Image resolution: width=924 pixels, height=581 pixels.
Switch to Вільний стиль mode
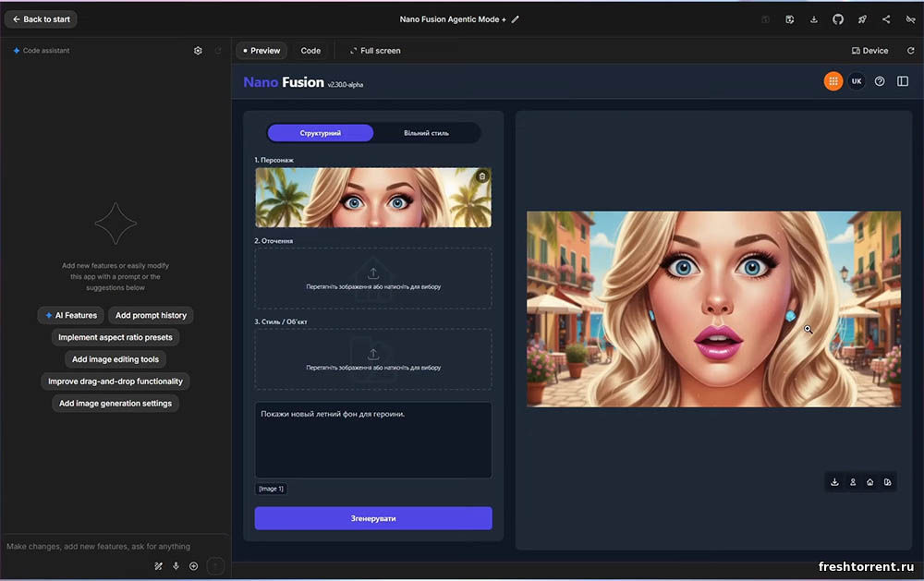426,133
